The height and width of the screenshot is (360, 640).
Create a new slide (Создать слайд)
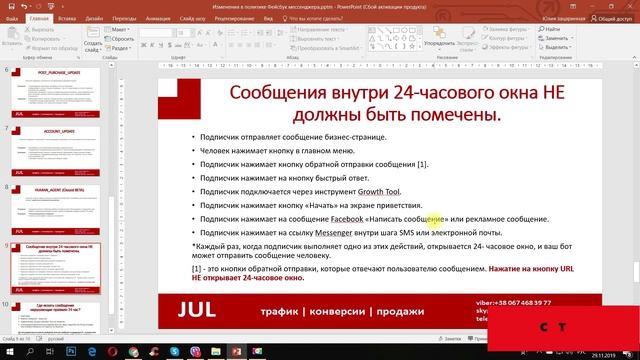pos(93,40)
